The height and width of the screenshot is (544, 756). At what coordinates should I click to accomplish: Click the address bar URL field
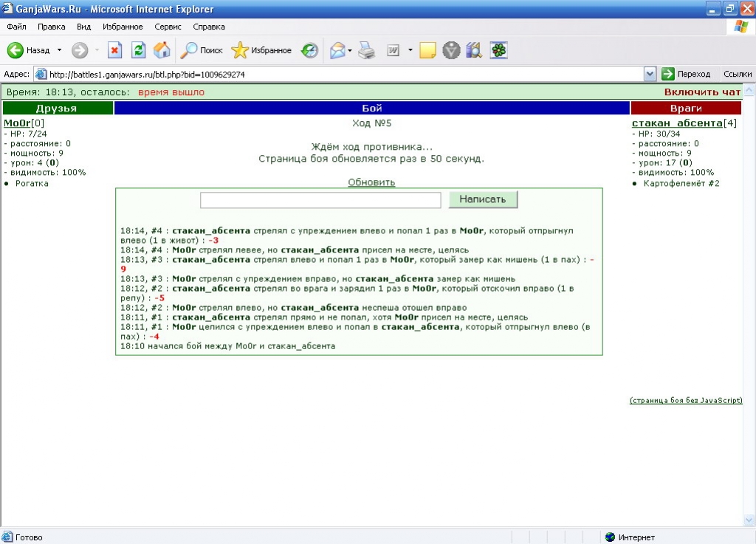tap(338, 75)
